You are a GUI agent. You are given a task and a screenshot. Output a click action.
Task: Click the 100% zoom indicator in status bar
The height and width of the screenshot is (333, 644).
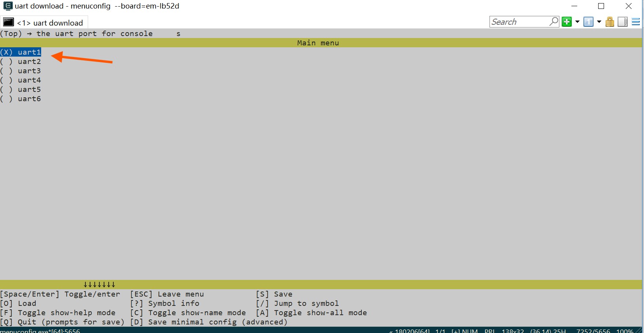pos(624,331)
